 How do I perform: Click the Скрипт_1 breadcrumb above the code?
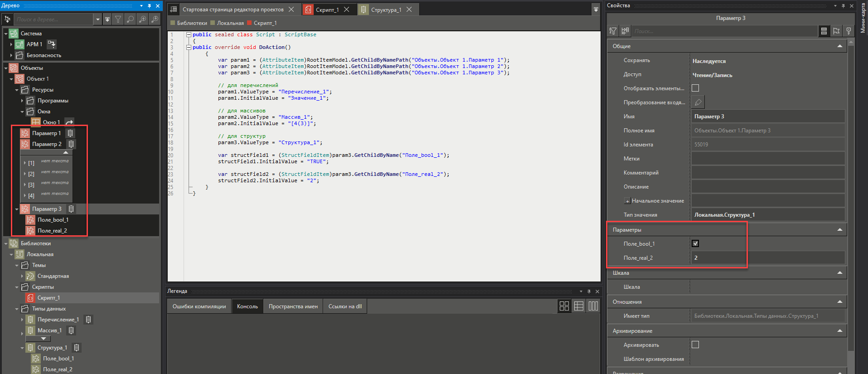265,23
